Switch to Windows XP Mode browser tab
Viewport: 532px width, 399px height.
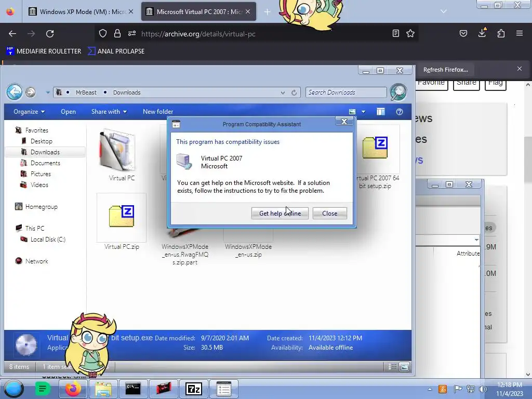pos(81,11)
